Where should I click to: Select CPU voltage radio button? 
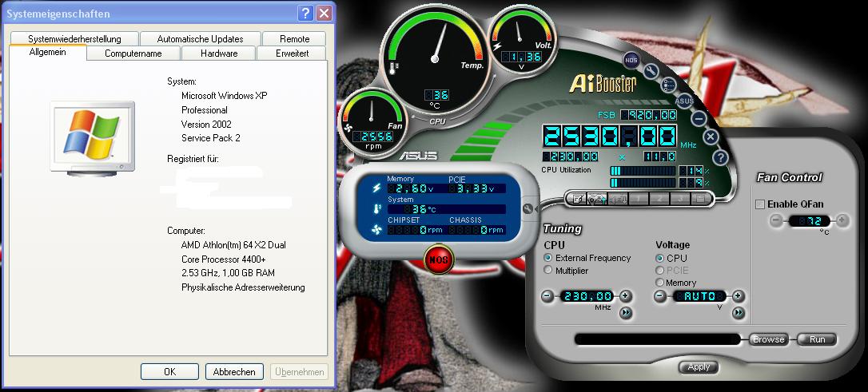659,258
